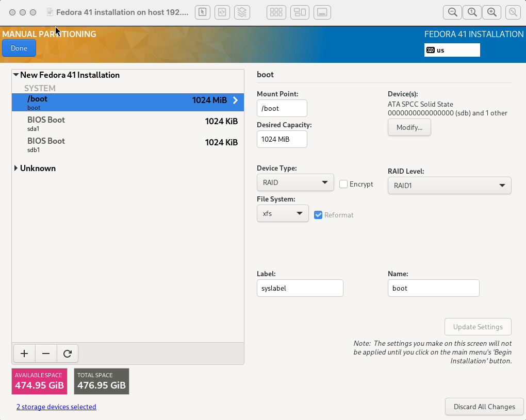Toggle the Reformat checkbox
Screen dimensions: 526x420
pyautogui.click(x=318, y=215)
